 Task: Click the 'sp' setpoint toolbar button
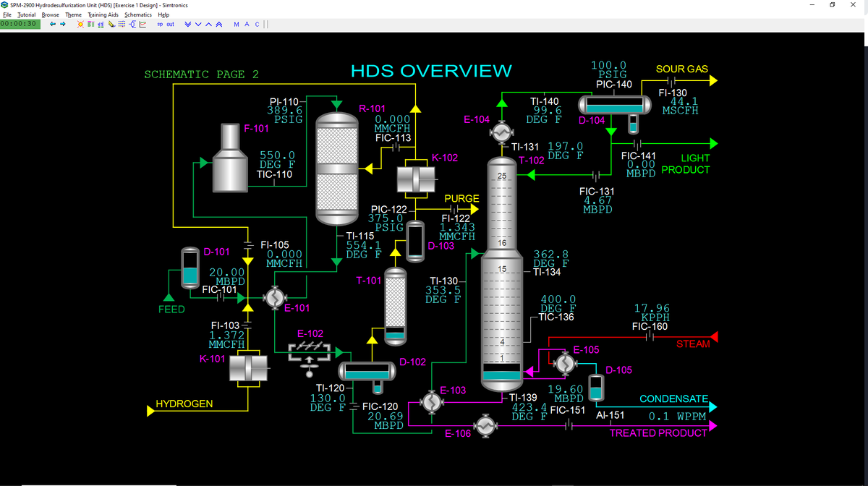click(x=160, y=24)
